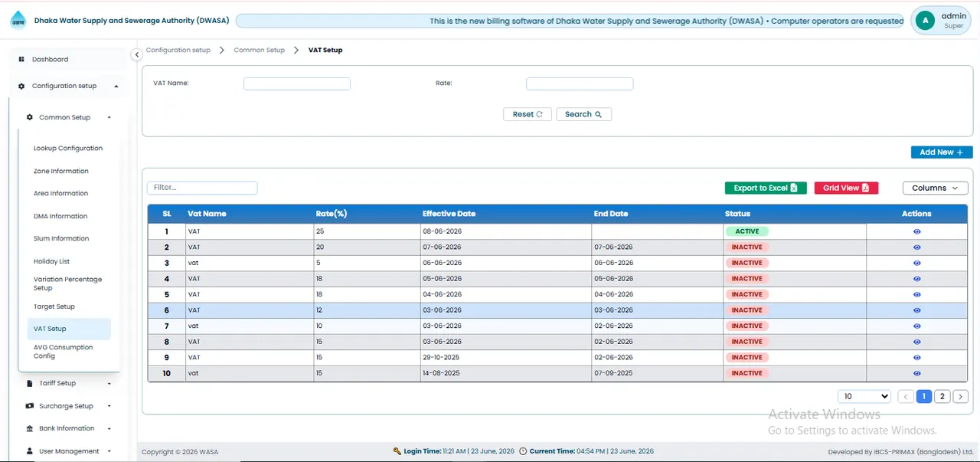Screen dimensions: 980x462
Task: Open Zone Information page
Action: tap(61, 171)
